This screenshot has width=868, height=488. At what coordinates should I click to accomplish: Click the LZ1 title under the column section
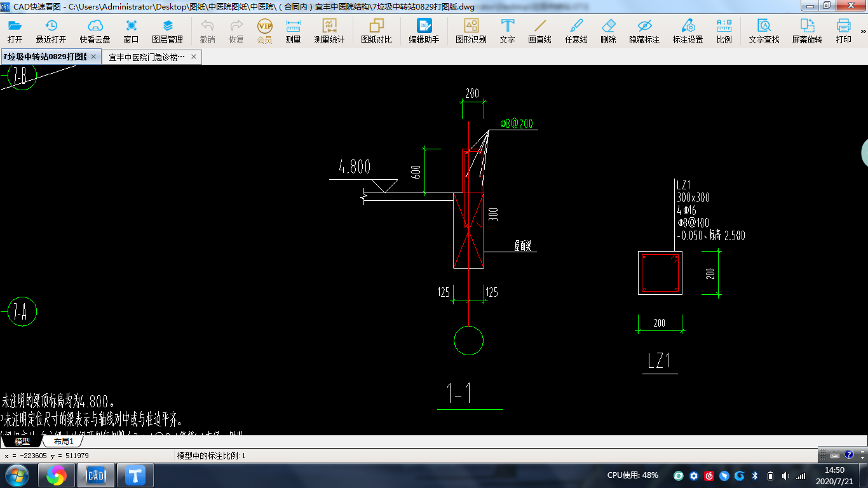[659, 361]
